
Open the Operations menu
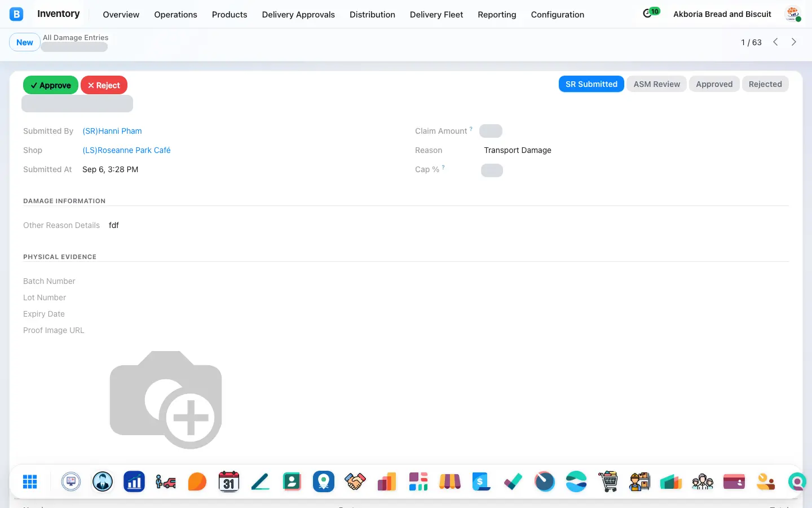(176, 15)
